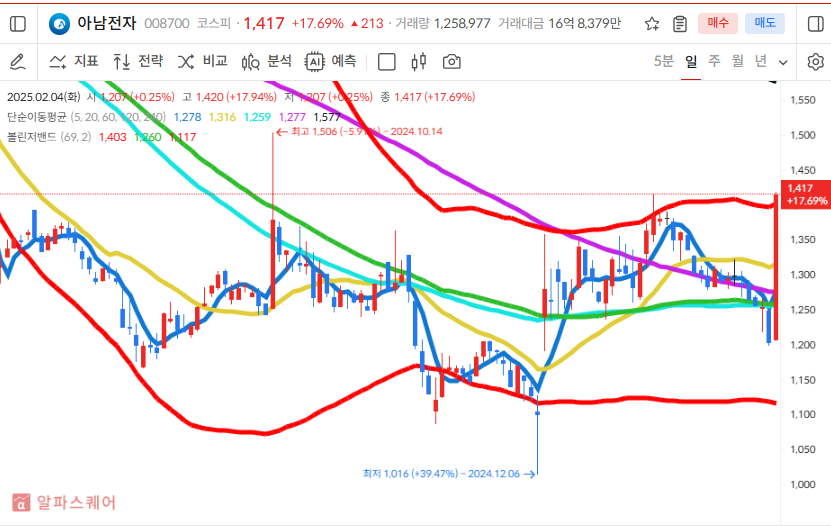Image resolution: width=831 pixels, height=526 pixels.
Task: Switch to 5분 interval
Action: pos(664,61)
